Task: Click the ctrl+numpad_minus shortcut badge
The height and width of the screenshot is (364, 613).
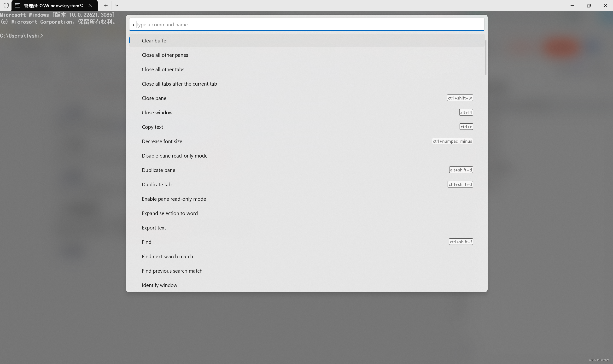Action: click(x=452, y=141)
